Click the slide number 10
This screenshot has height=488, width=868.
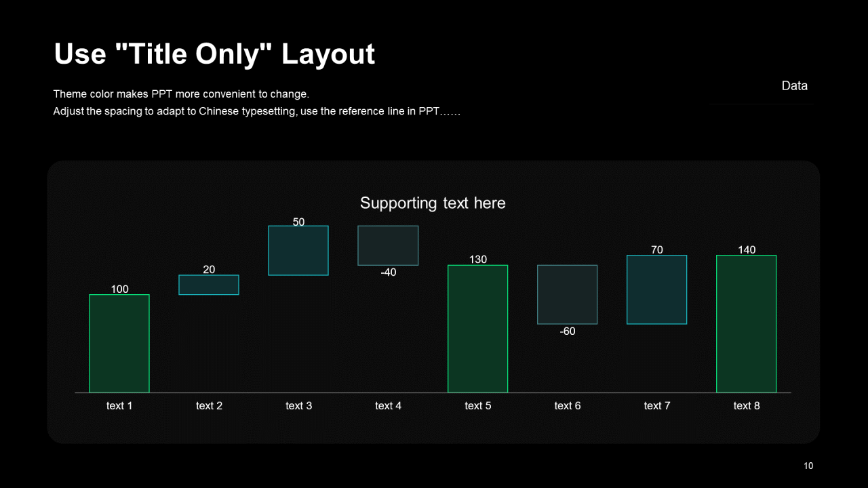[808, 466]
